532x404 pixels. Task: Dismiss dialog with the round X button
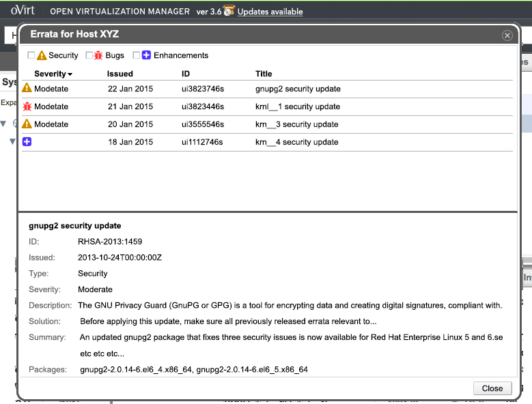(x=507, y=35)
